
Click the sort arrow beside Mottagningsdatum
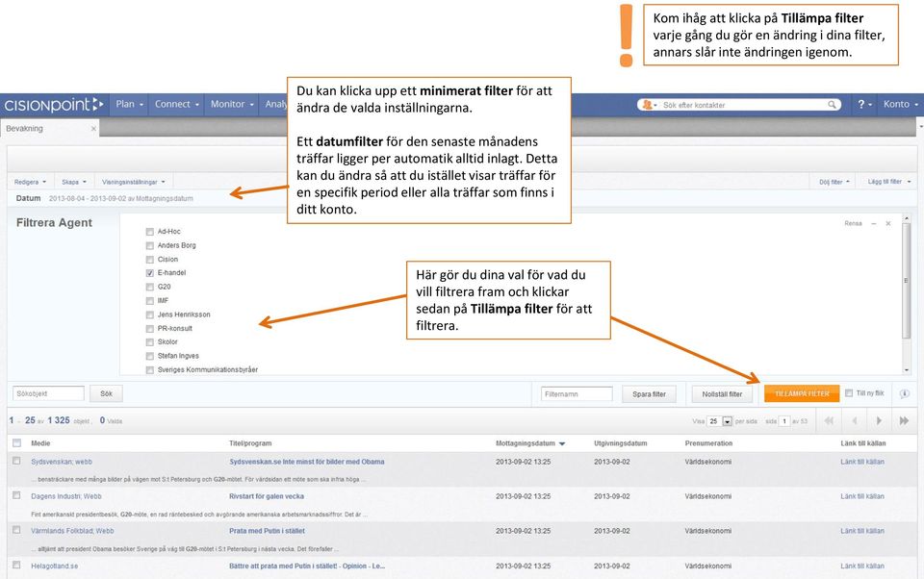pos(562,443)
